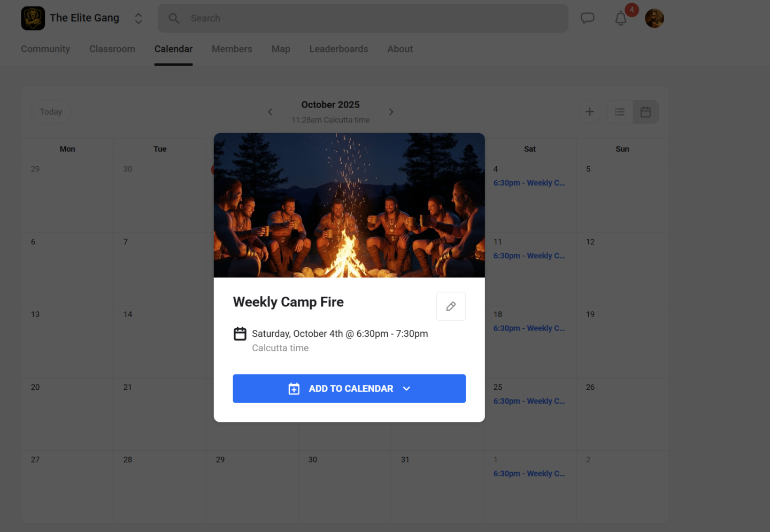The width and height of the screenshot is (770, 532).
Task: Click the Sat column header
Action: click(x=530, y=149)
